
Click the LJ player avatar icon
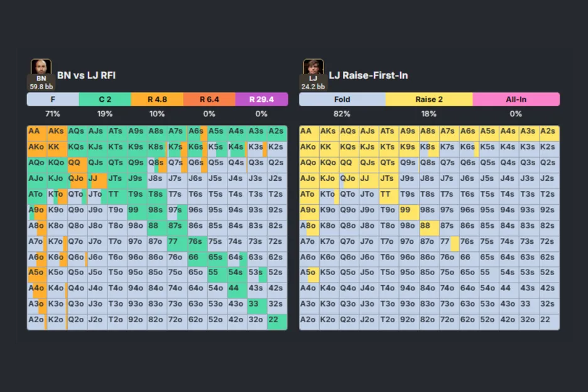pos(313,68)
